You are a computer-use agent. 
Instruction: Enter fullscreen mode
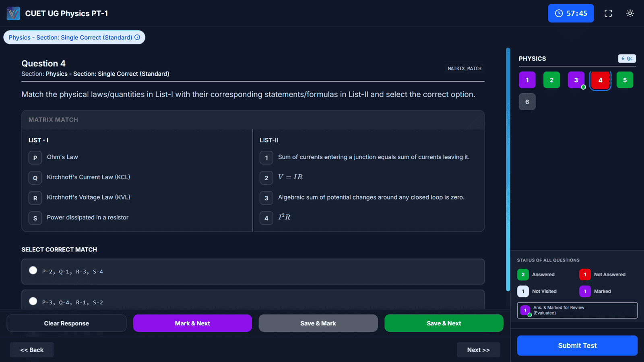coord(608,13)
